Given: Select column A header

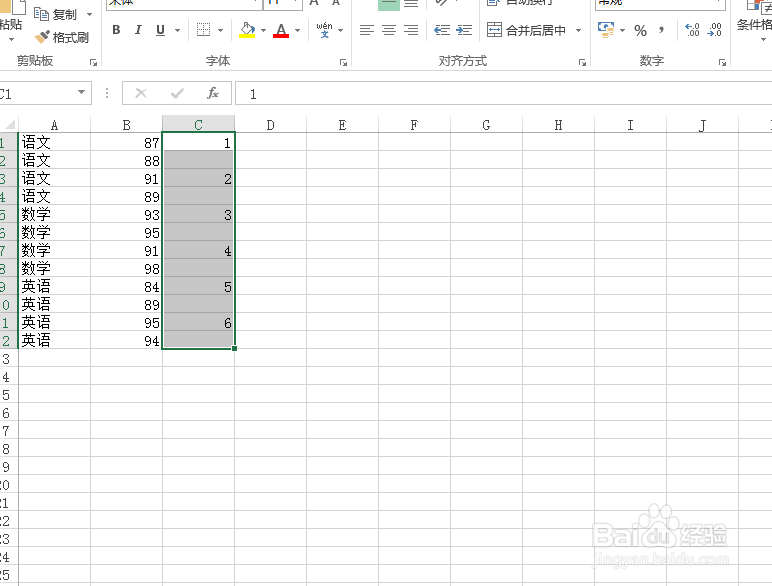Looking at the screenshot, I should (x=54, y=125).
